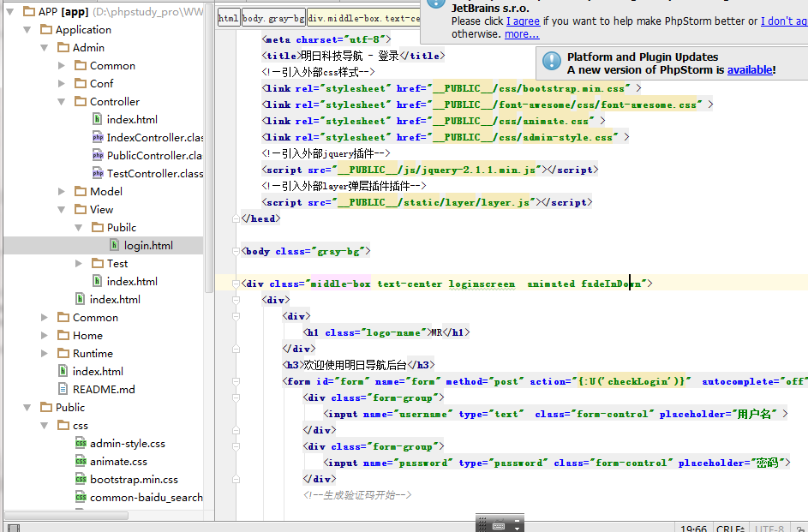Select the View folder label

[x=101, y=210]
